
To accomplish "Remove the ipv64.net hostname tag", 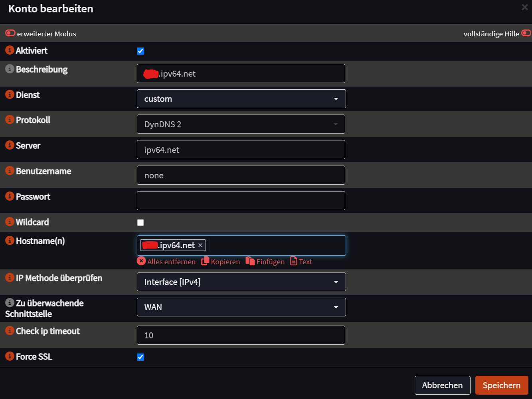I will point(200,245).
